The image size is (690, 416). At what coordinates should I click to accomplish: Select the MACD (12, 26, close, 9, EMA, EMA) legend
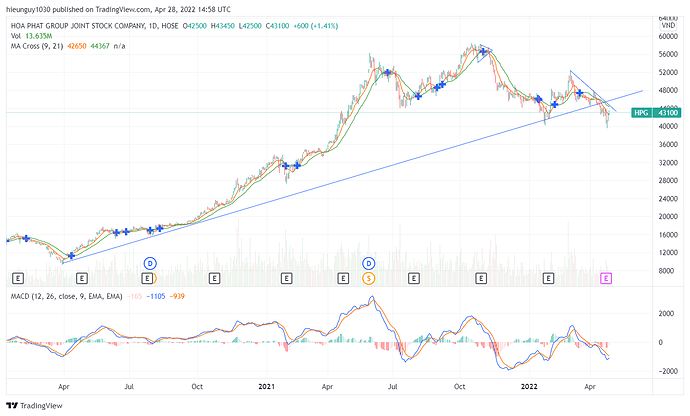pyautogui.click(x=66, y=296)
